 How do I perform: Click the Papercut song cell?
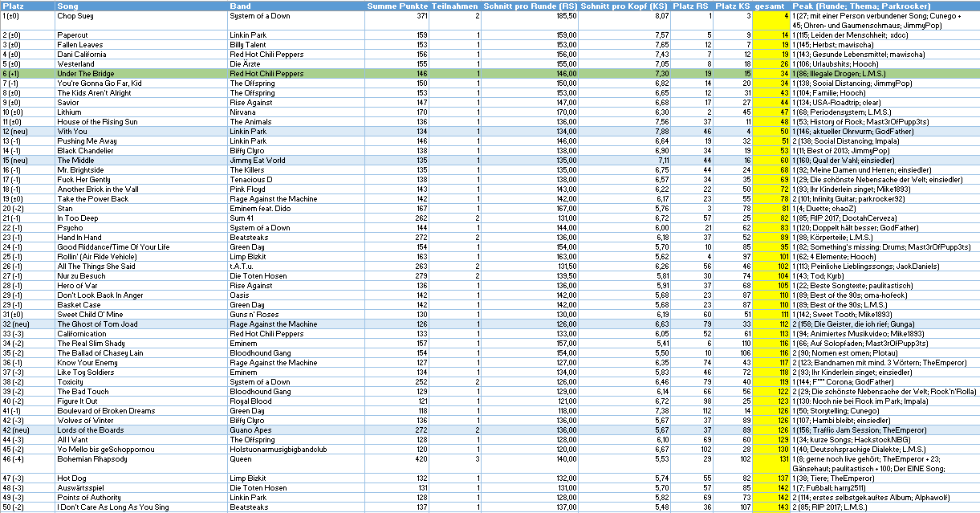click(x=141, y=35)
